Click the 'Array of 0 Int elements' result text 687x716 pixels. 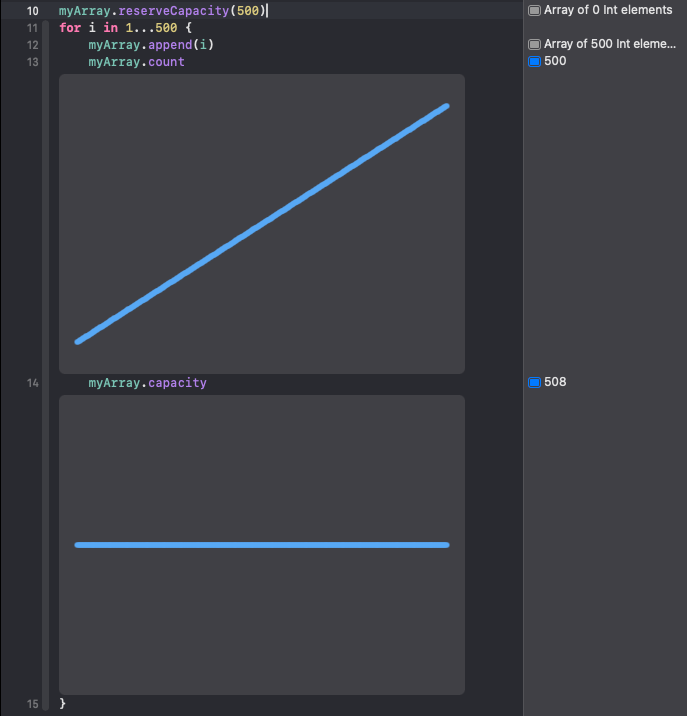click(x=608, y=10)
